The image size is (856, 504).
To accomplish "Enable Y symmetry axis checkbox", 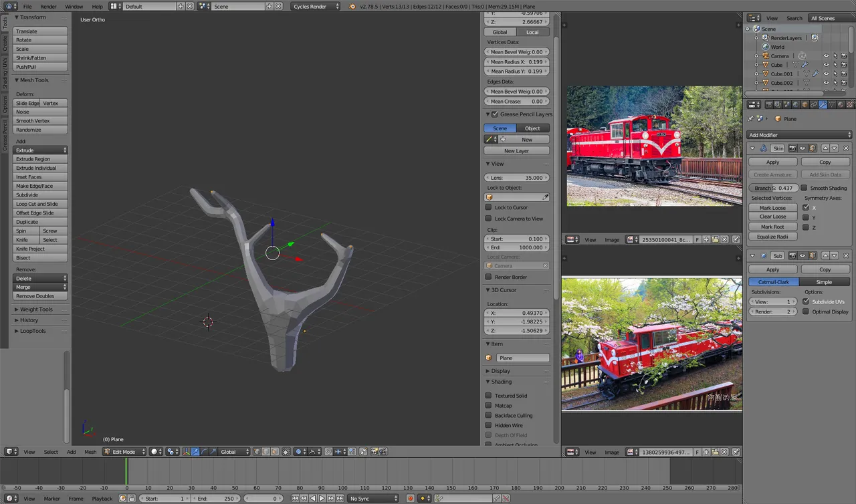I will tap(805, 217).
